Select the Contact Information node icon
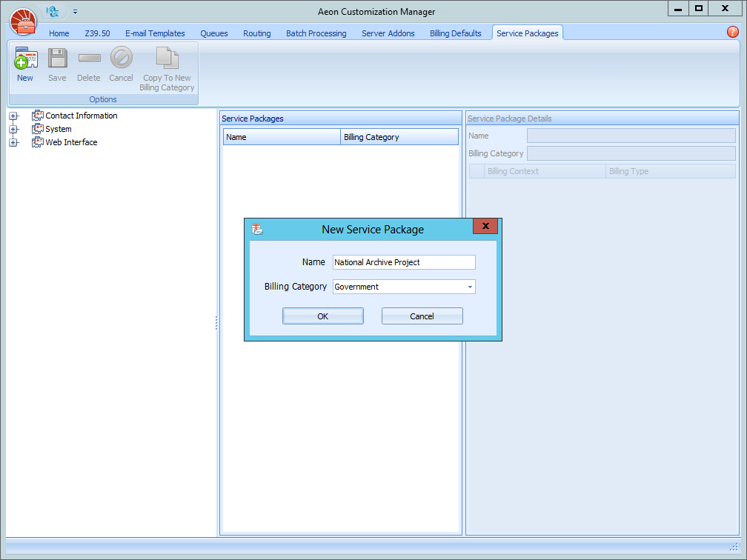Screen dimensions: 747x560 36,116
